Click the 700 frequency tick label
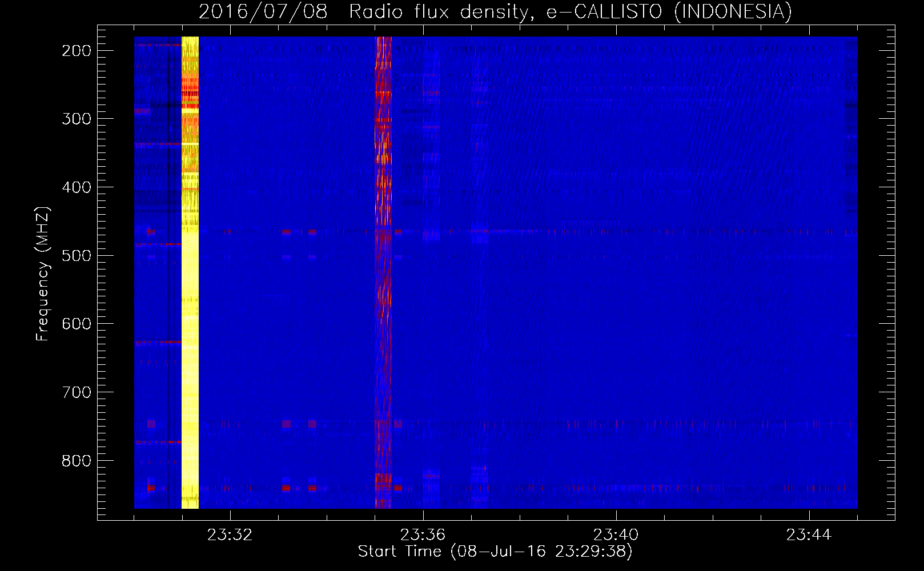The image size is (924, 571). (x=76, y=392)
